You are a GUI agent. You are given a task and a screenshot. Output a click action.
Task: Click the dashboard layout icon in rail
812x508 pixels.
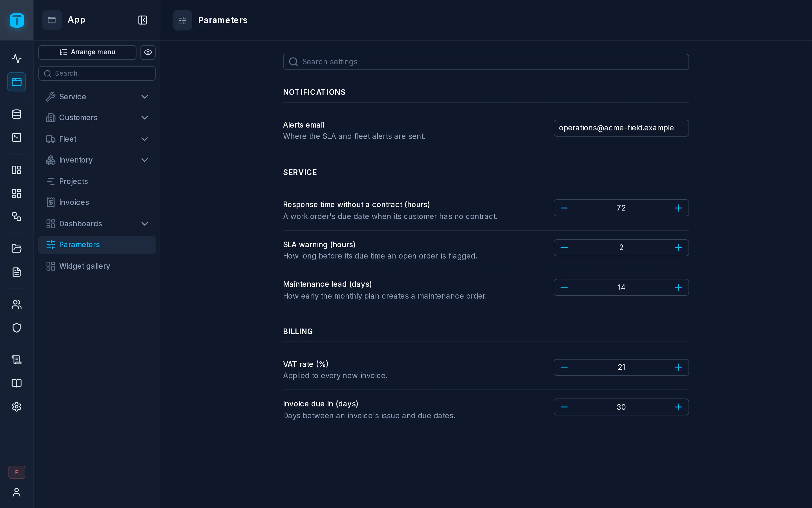click(x=16, y=170)
